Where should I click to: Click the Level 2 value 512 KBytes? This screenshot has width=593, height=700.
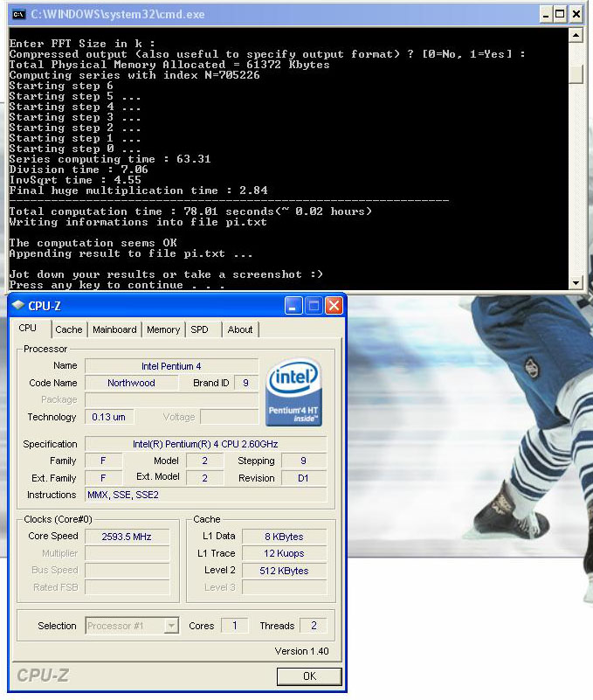click(284, 571)
